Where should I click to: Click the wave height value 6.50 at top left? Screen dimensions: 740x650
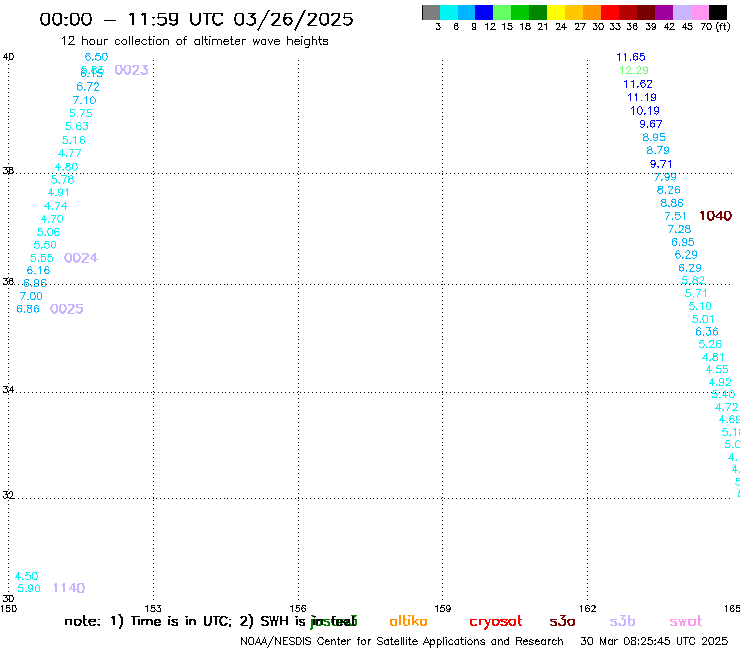[96, 57]
